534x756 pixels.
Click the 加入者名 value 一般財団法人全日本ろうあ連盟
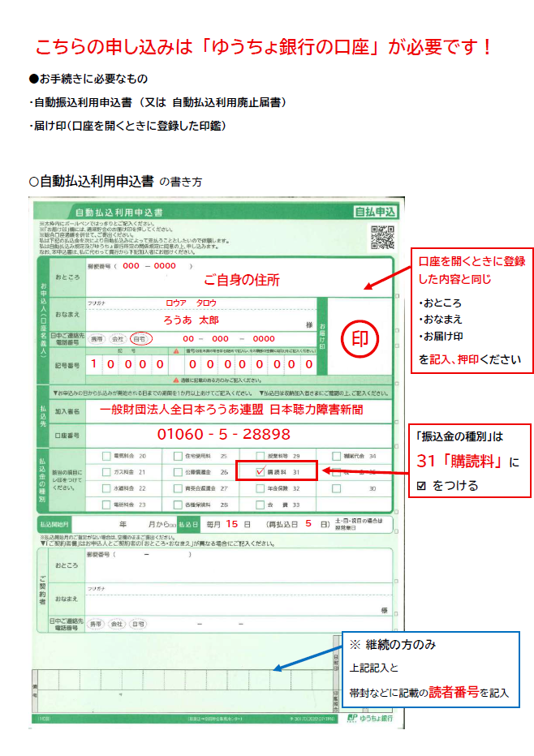coord(181,410)
